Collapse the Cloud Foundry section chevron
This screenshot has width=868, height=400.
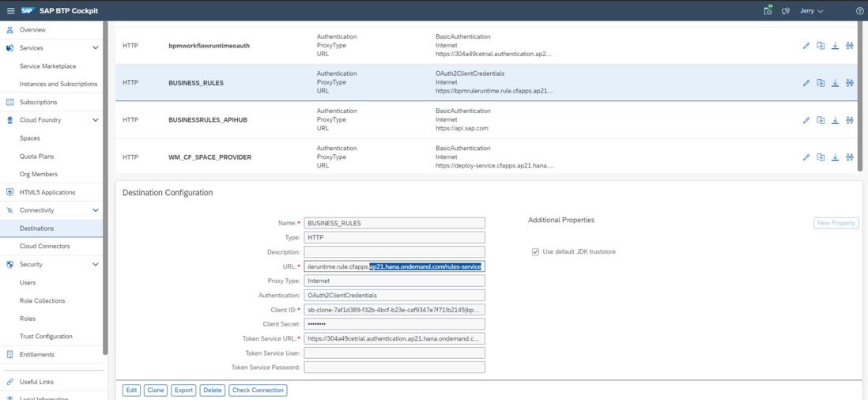pos(95,120)
